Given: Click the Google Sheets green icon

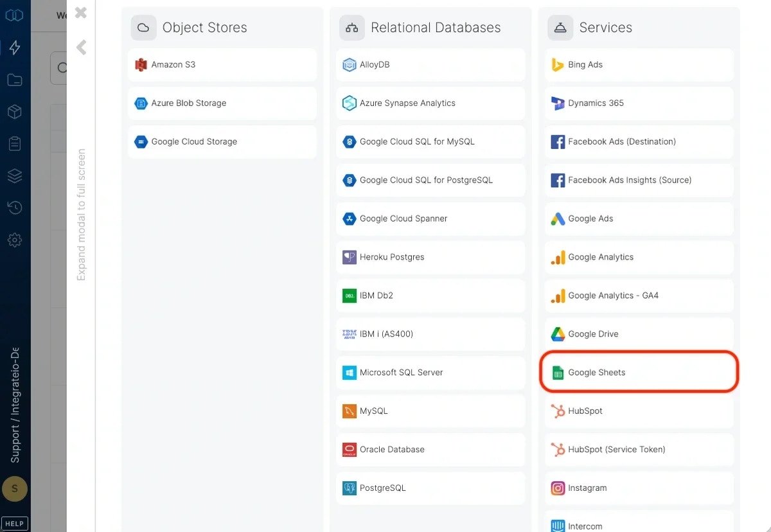Looking at the screenshot, I should click(558, 373).
